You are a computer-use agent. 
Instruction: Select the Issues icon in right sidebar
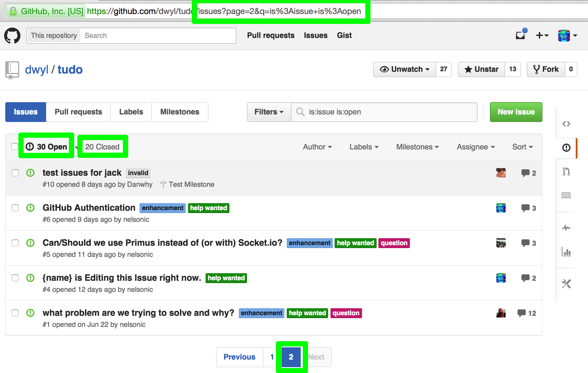pos(566,148)
